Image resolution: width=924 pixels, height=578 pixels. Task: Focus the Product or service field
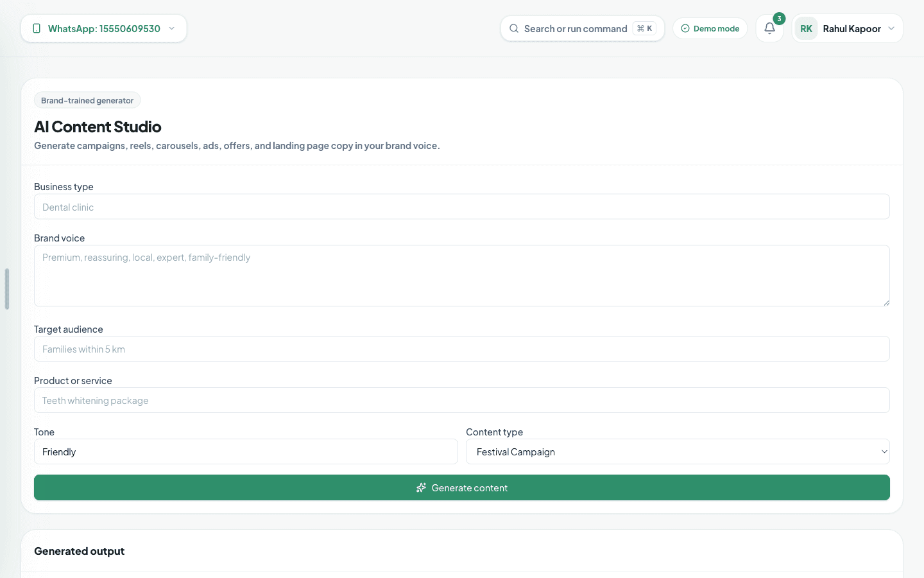[x=462, y=400]
